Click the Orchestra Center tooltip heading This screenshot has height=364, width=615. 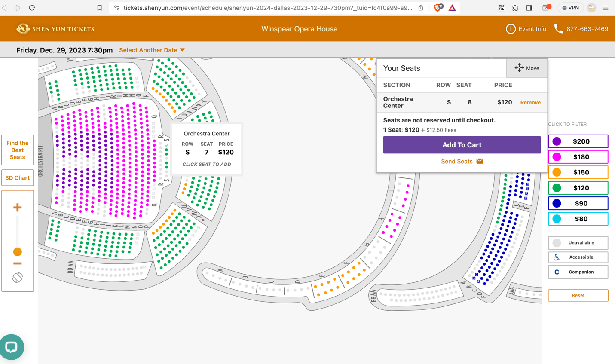click(x=207, y=134)
